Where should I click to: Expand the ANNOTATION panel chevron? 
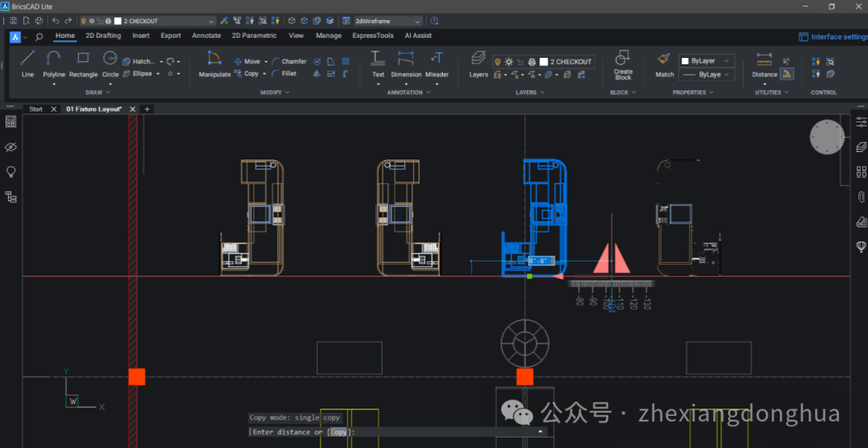click(x=428, y=92)
